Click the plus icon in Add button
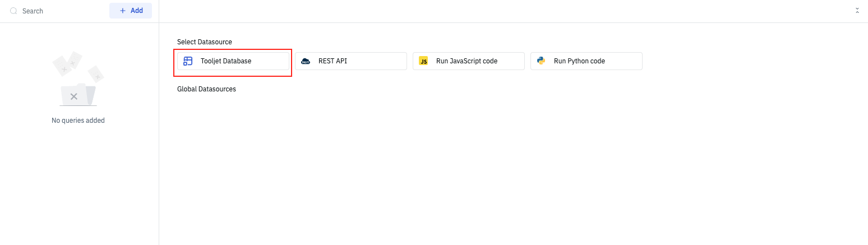 (123, 11)
